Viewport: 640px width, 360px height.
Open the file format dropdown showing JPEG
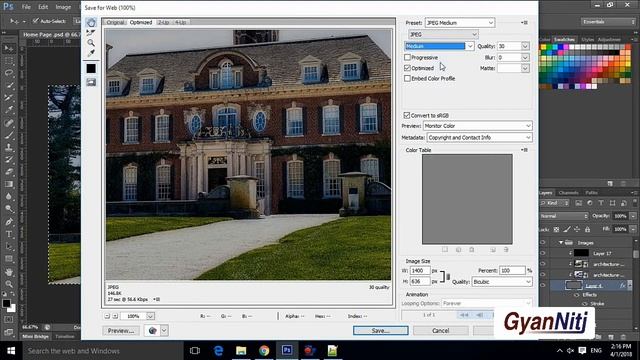click(x=443, y=34)
